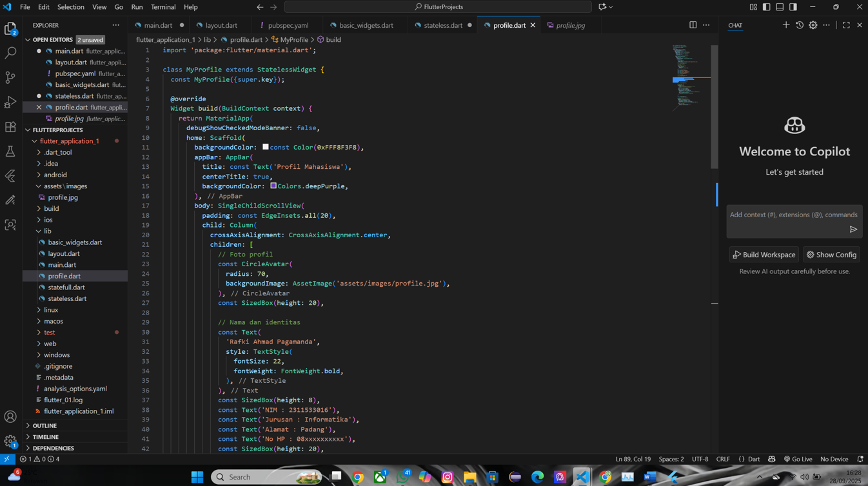Toggle the Primary Side Bar visibility

[765, 7]
